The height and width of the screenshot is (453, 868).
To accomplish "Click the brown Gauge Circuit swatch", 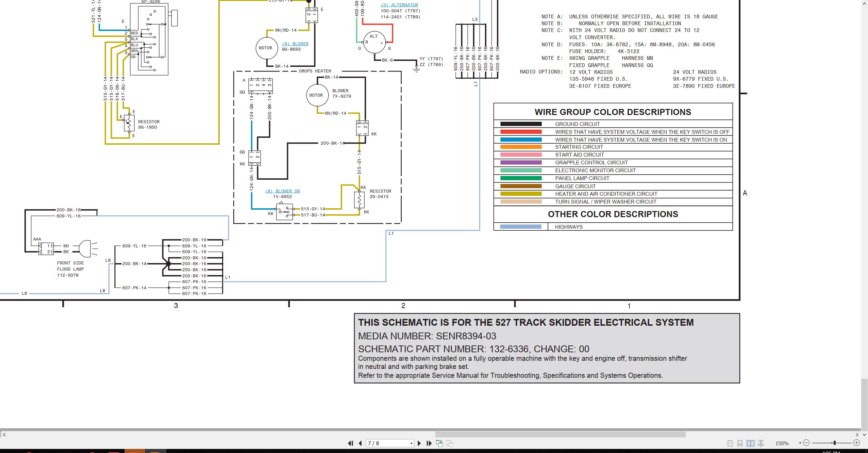I will point(521,186).
